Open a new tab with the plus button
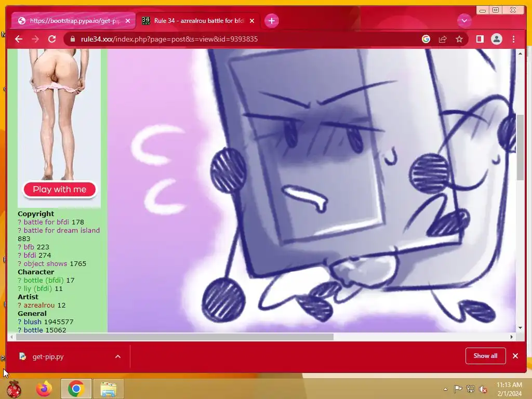The height and width of the screenshot is (399, 532). pyautogui.click(x=271, y=21)
